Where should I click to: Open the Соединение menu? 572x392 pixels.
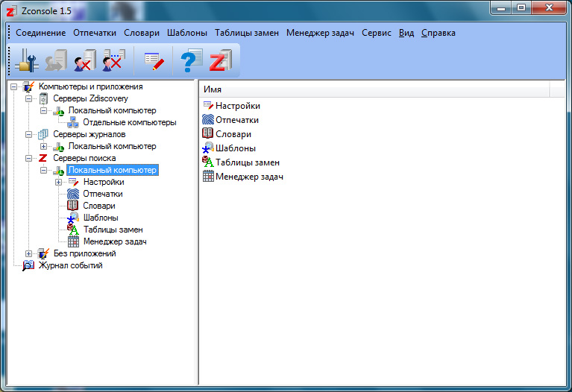[x=41, y=33]
